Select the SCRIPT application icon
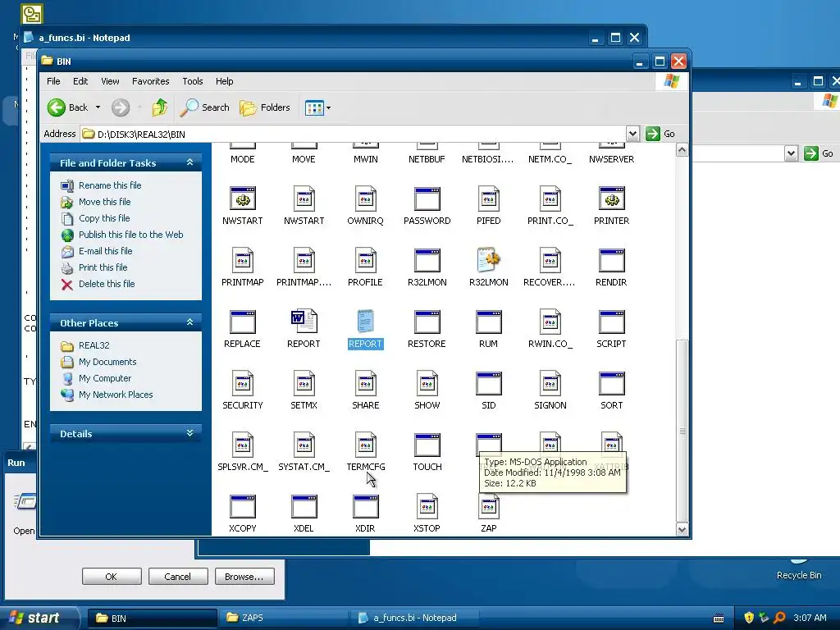The image size is (840, 630). pyautogui.click(x=611, y=322)
